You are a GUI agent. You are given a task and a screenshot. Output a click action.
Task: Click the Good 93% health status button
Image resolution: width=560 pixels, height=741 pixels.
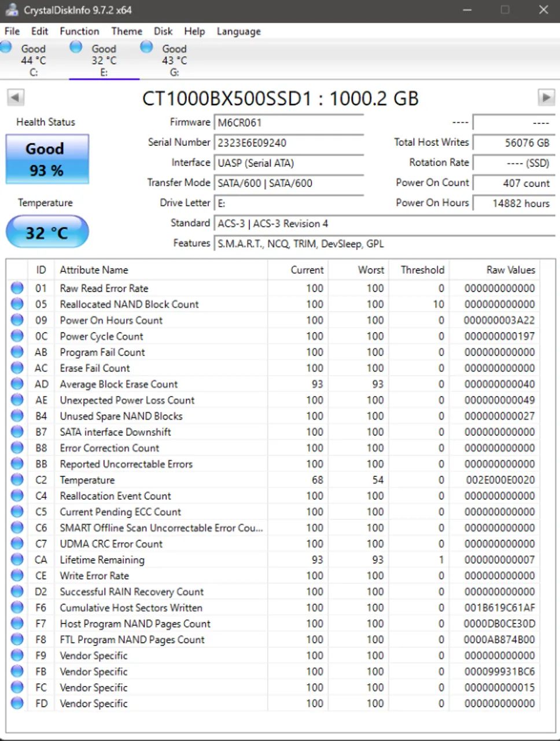point(46,159)
